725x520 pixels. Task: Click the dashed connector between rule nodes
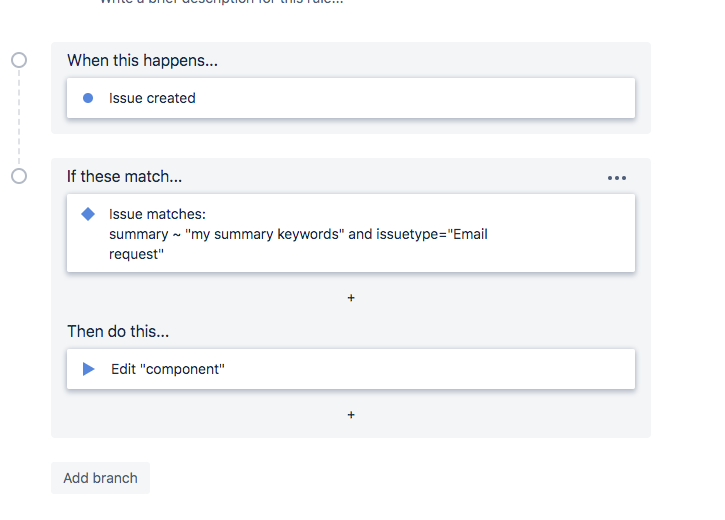pyautogui.click(x=19, y=118)
